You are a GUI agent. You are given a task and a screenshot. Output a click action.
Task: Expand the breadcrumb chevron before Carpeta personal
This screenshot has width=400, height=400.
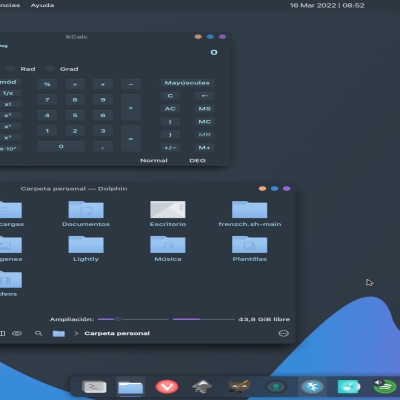click(76, 333)
